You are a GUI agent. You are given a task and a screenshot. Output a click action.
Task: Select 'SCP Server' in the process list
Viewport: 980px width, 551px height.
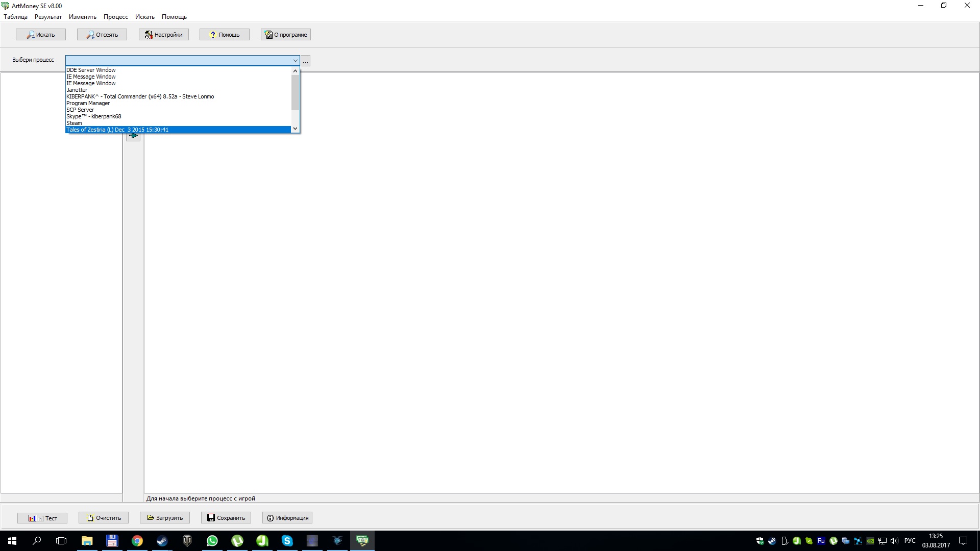point(178,110)
